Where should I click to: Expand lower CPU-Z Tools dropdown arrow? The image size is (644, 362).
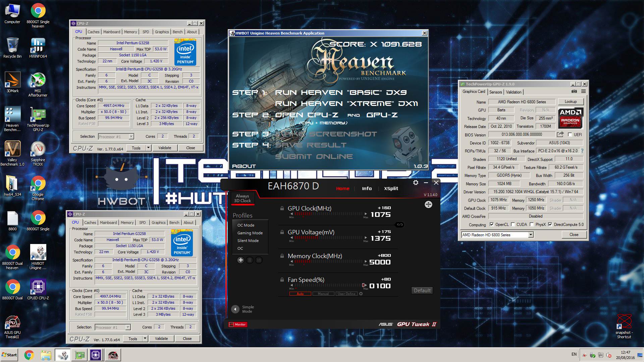pos(145,339)
